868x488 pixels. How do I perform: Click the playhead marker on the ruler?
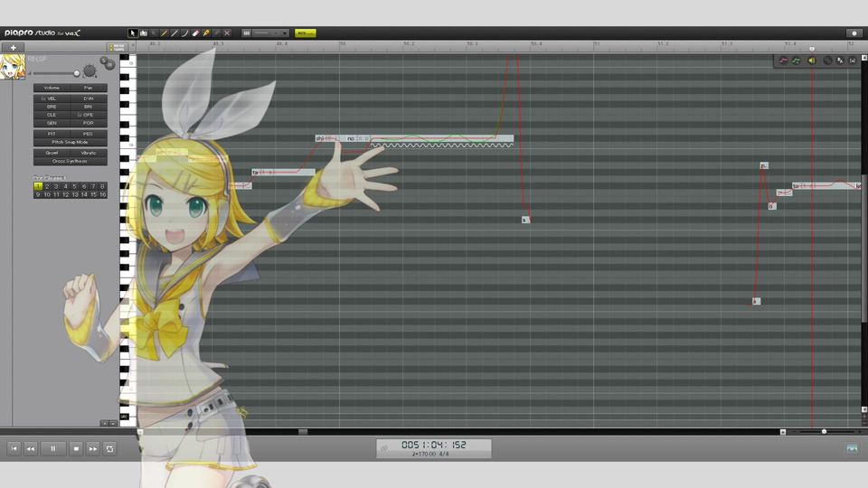[812, 49]
